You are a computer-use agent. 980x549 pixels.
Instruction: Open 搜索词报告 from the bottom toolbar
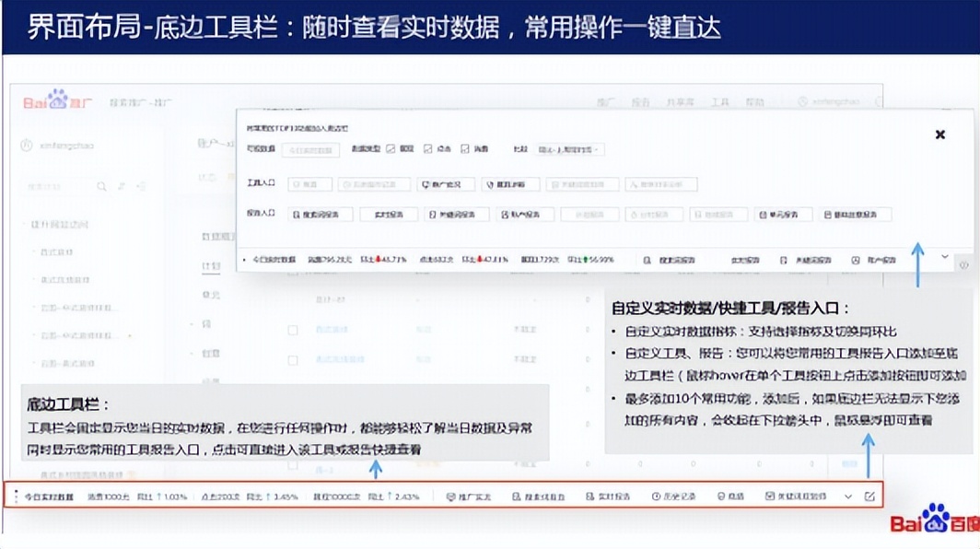tap(538, 496)
